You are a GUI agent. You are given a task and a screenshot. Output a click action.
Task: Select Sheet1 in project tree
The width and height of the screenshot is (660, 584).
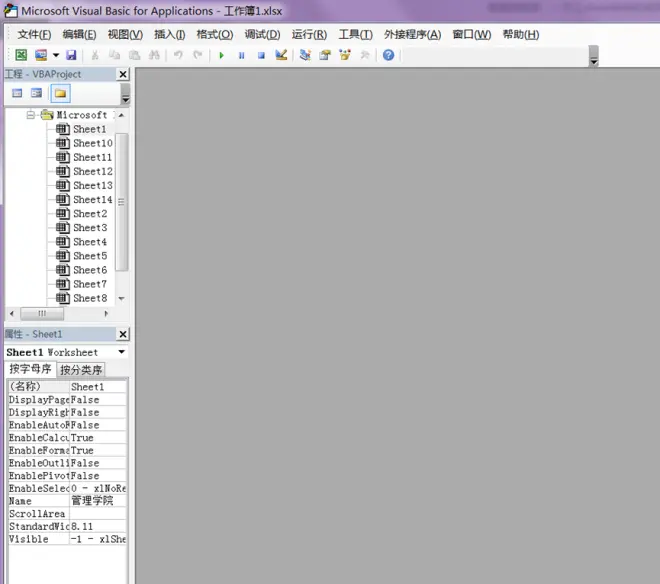tap(90, 129)
